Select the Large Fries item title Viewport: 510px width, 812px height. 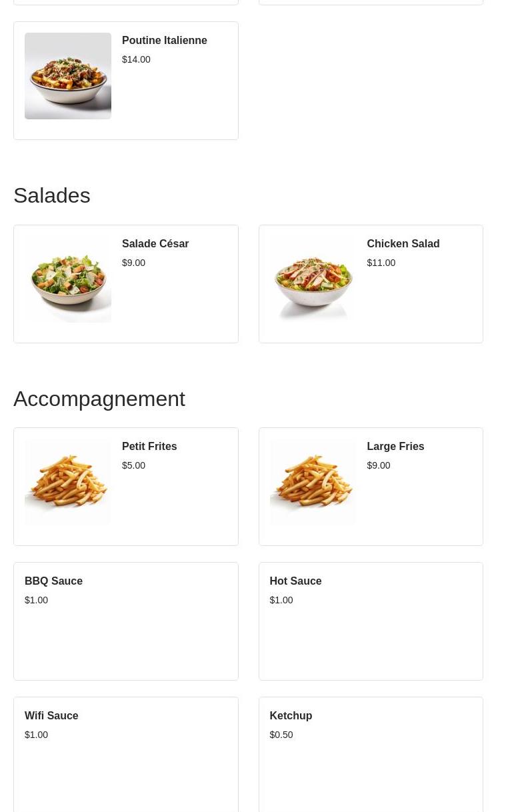[395, 447]
